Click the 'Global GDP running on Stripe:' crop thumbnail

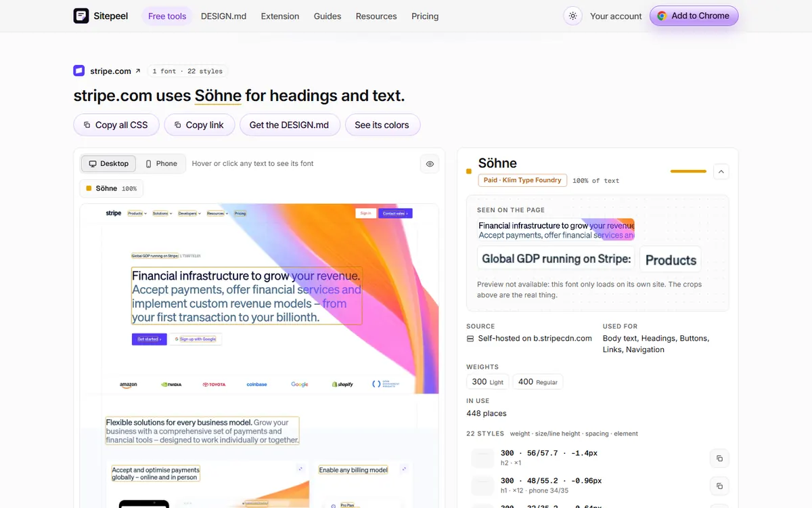tap(556, 259)
